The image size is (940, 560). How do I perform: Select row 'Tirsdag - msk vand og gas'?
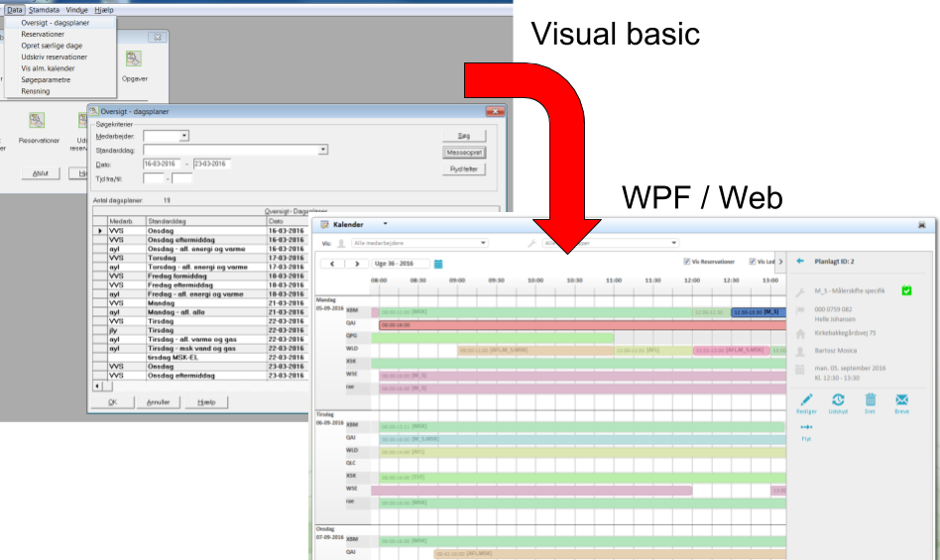[201, 348]
